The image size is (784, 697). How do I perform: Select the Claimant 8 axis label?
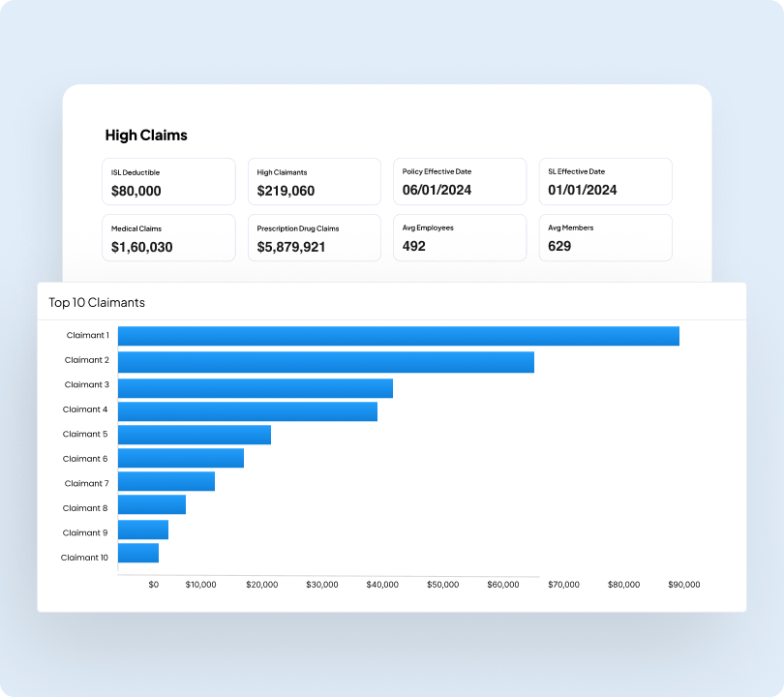tap(85, 507)
